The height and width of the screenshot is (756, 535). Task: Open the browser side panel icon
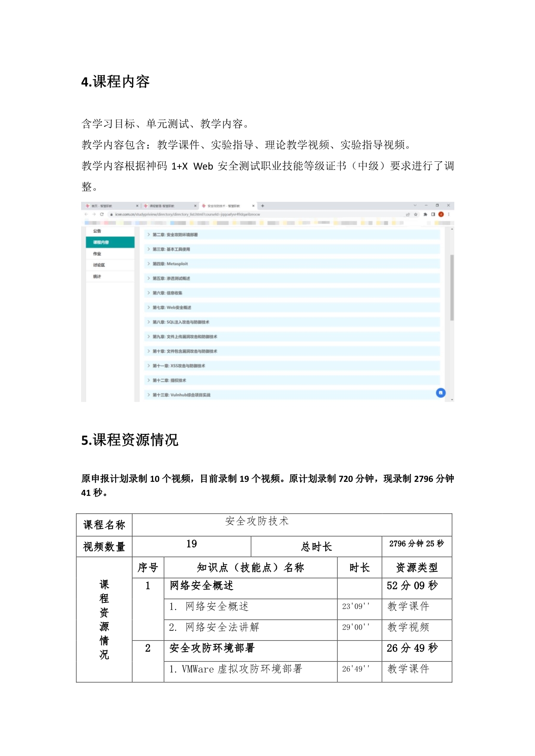433,214
